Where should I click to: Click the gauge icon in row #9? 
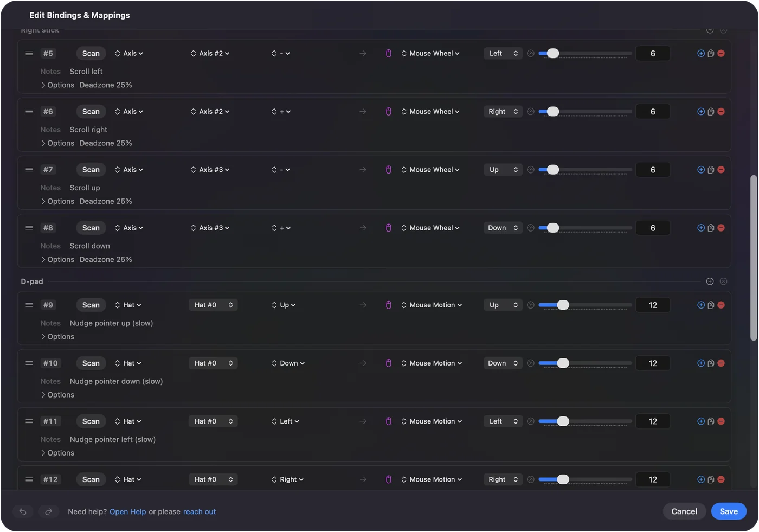pyautogui.click(x=531, y=305)
